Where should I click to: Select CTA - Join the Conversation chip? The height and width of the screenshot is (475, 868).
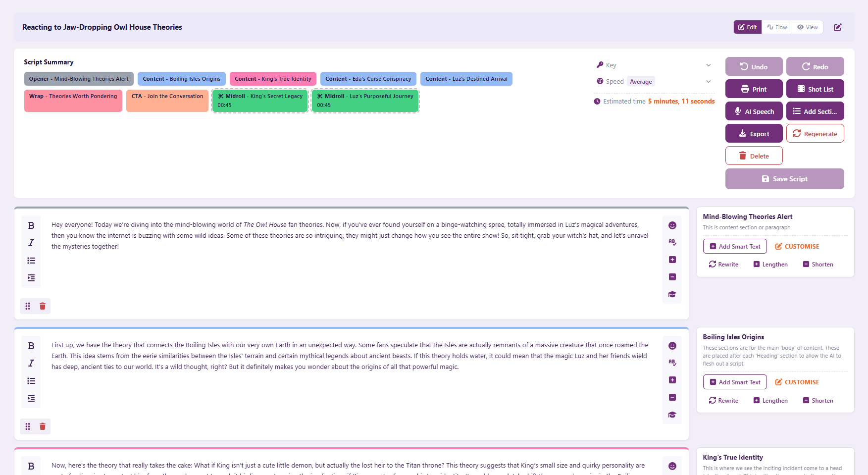click(x=167, y=101)
